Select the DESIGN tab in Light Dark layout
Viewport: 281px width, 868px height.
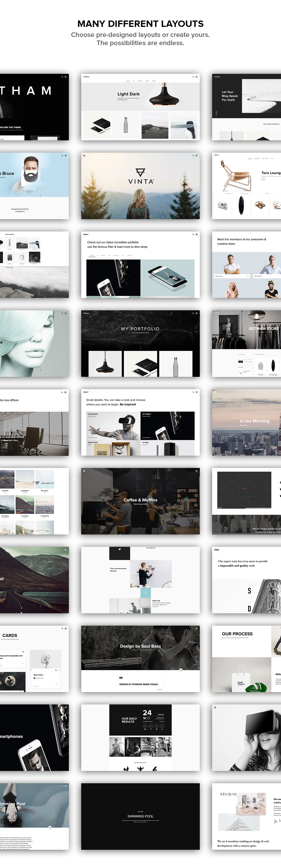click(x=147, y=81)
